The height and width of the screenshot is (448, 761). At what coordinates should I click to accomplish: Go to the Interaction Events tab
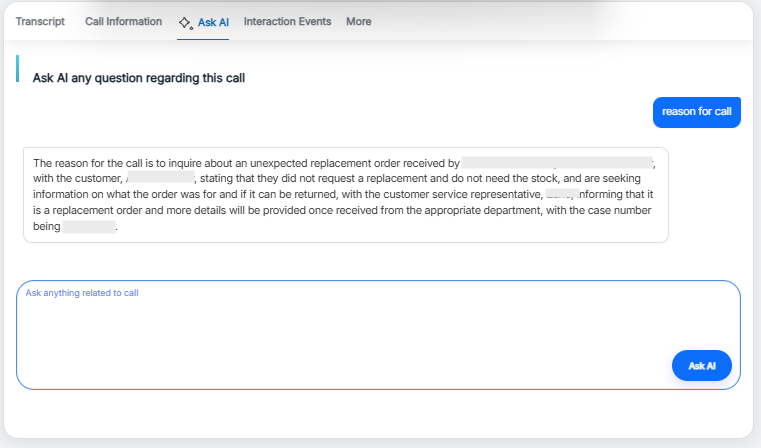pyautogui.click(x=287, y=21)
